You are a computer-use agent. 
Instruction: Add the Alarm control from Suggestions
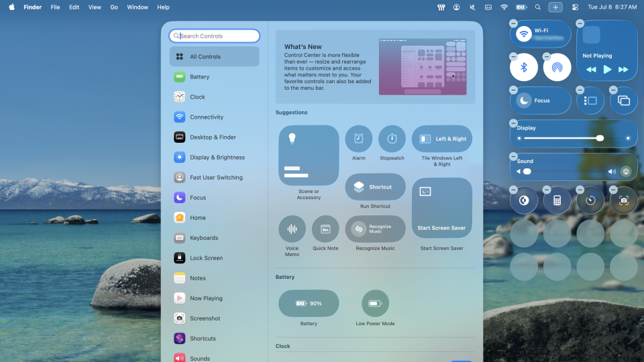(359, 139)
